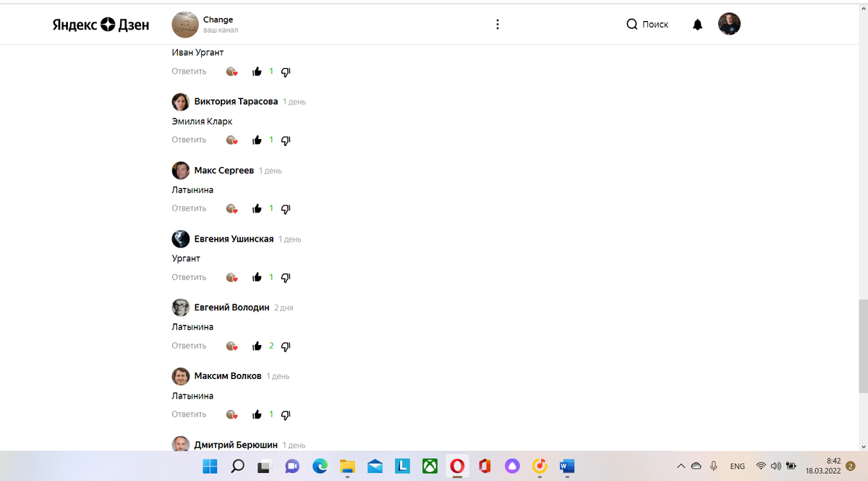Click author heart on Максим Волков's comment
The image size is (868, 481).
(231, 414)
